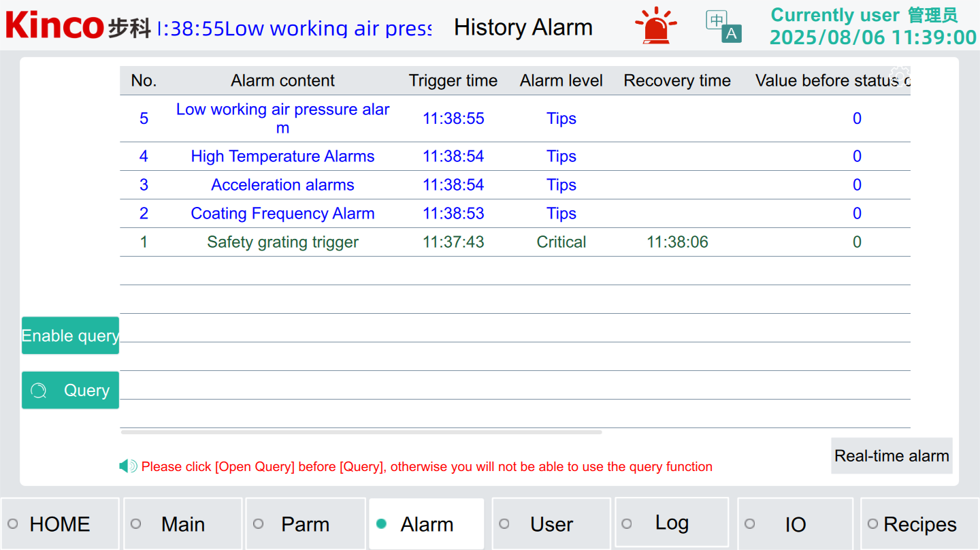Select the Safety grating trigger alarm row

[282, 242]
